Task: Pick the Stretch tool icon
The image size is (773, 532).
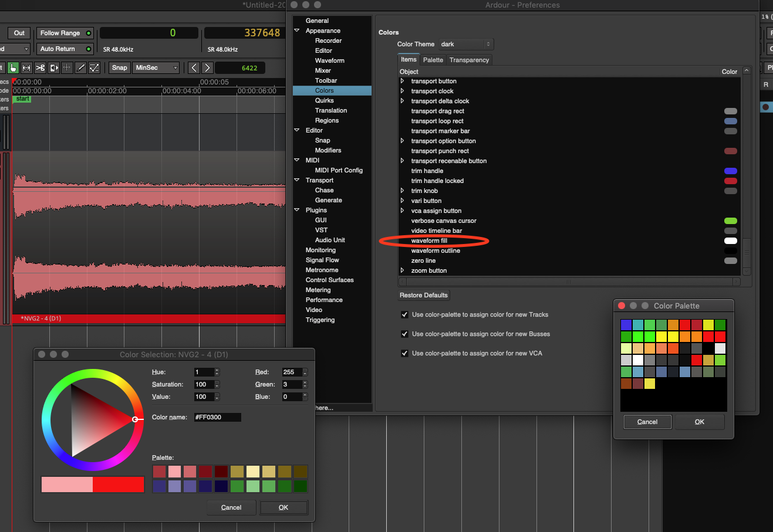Action: click(67, 68)
